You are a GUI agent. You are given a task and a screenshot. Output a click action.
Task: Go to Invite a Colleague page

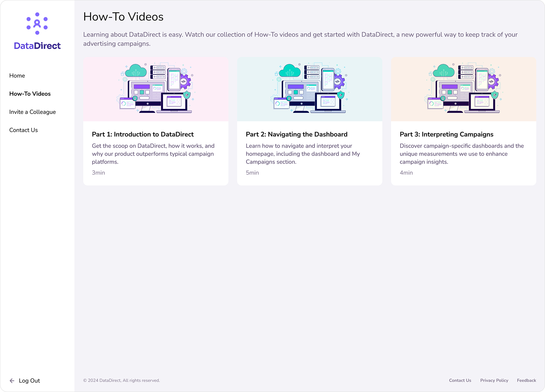(x=32, y=112)
